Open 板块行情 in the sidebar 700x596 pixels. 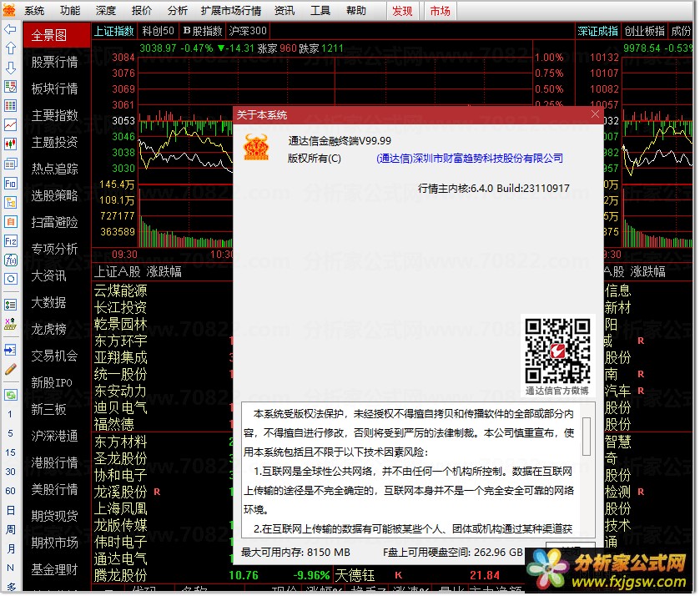pyautogui.click(x=54, y=88)
